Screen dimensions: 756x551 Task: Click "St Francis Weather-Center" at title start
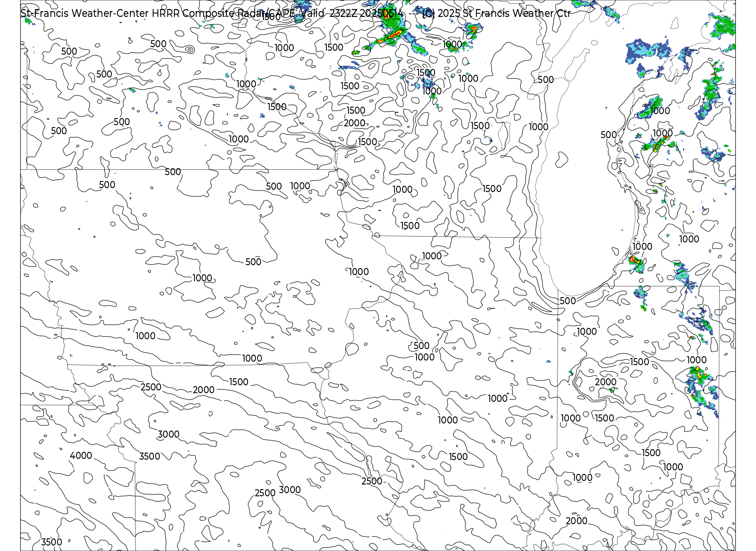pyautogui.click(x=85, y=13)
